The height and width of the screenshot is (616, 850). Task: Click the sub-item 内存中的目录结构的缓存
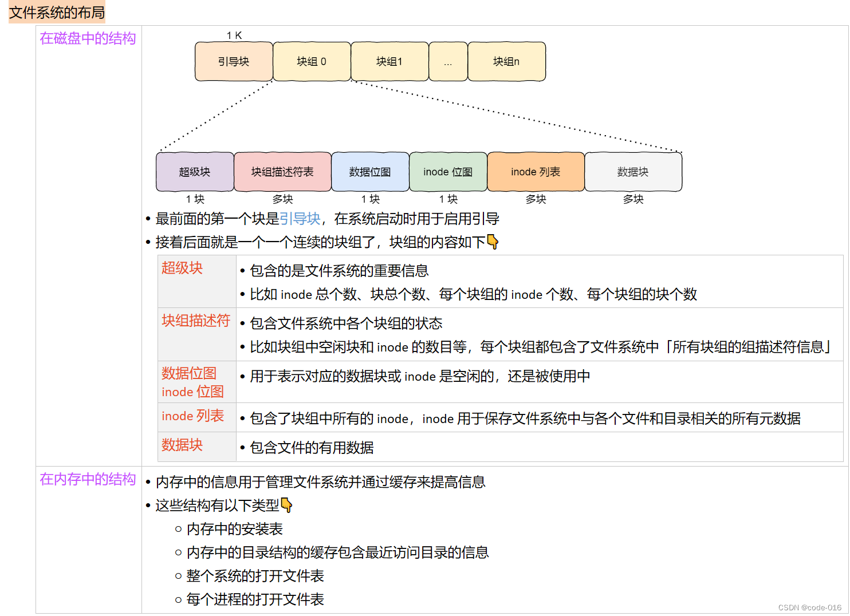338,552
